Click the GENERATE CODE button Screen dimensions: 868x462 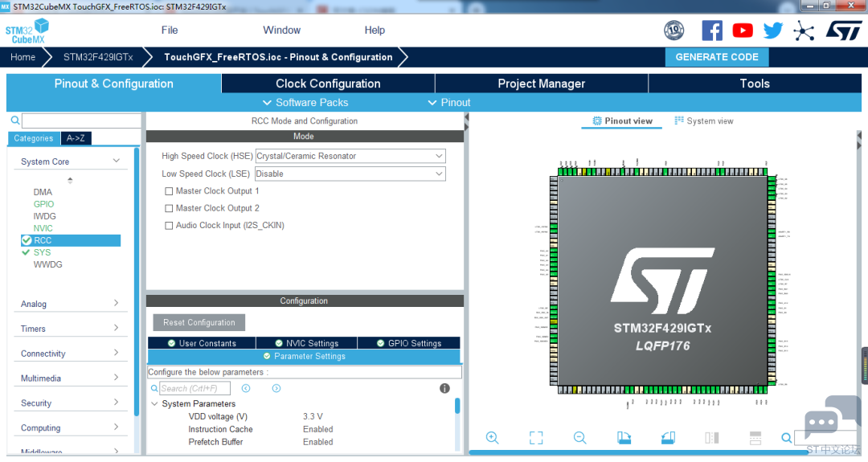(717, 57)
